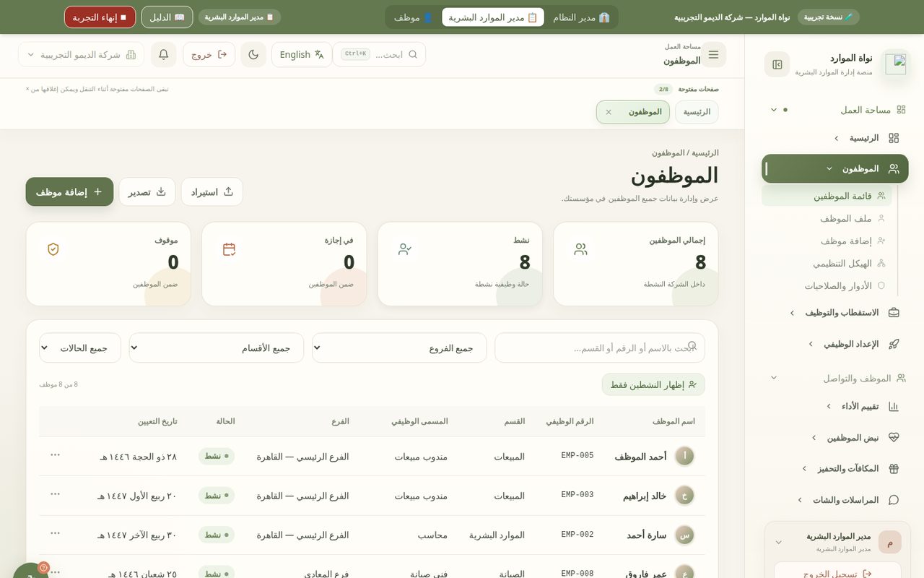The image size is (924, 578).
Task: Toggle إظهار النشطين فقط filter
Action: coord(653,384)
